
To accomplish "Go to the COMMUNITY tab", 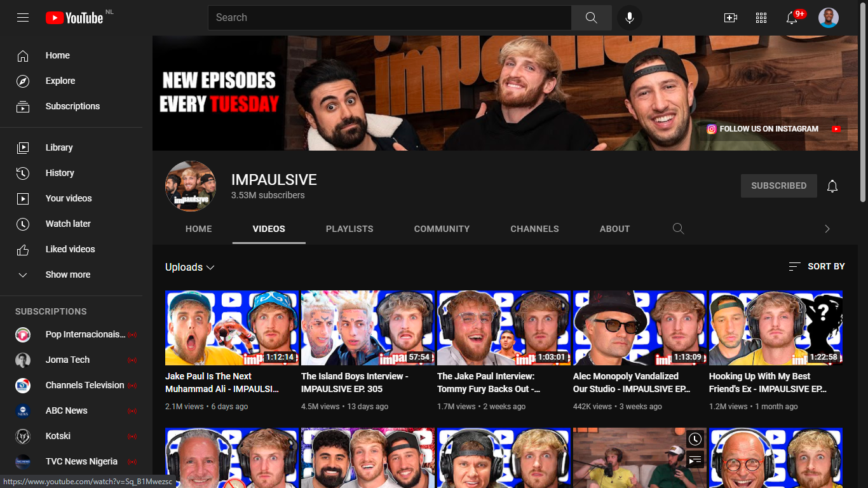I will (x=442, y=229).
